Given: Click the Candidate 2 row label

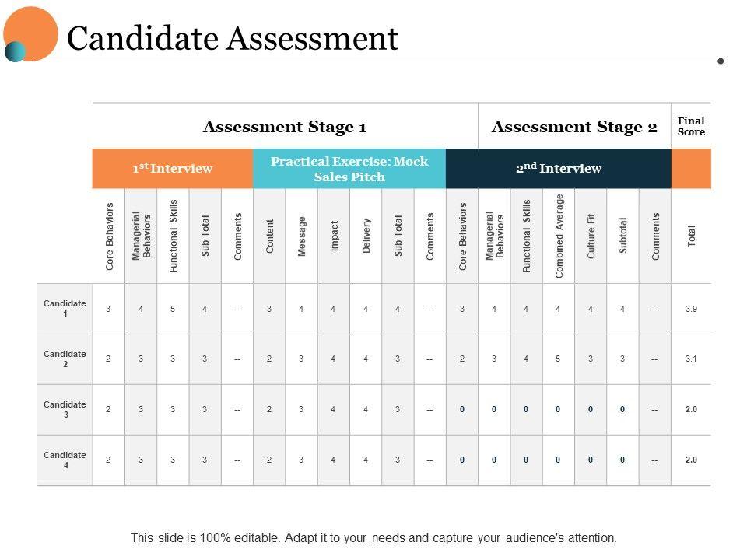Looking at the screenshot, I should point(65,359).
